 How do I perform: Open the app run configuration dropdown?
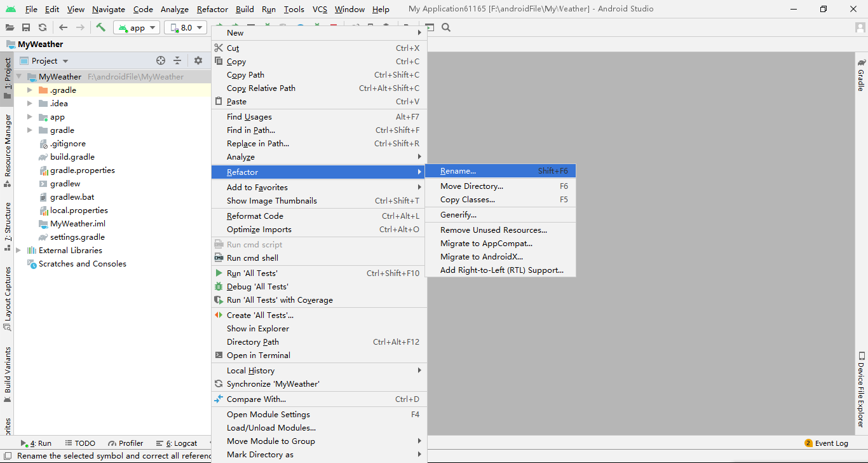point(137,27)
